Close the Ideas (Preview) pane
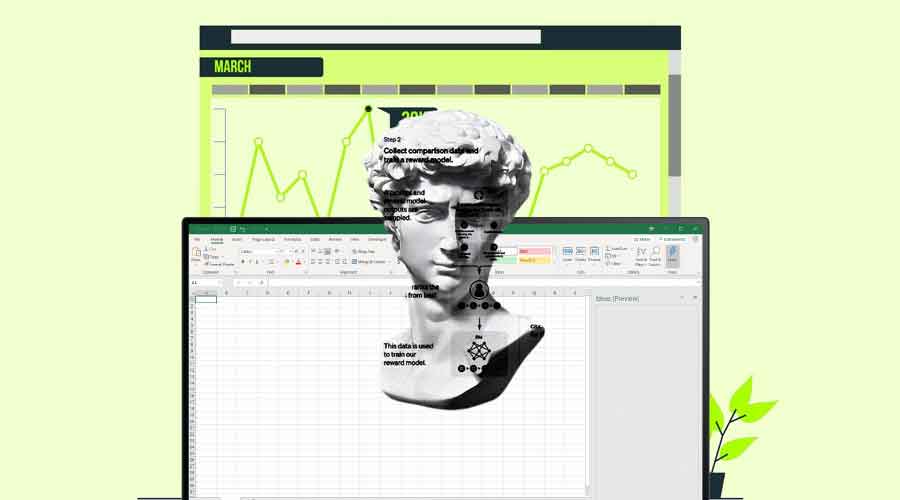 coord(695,298)
